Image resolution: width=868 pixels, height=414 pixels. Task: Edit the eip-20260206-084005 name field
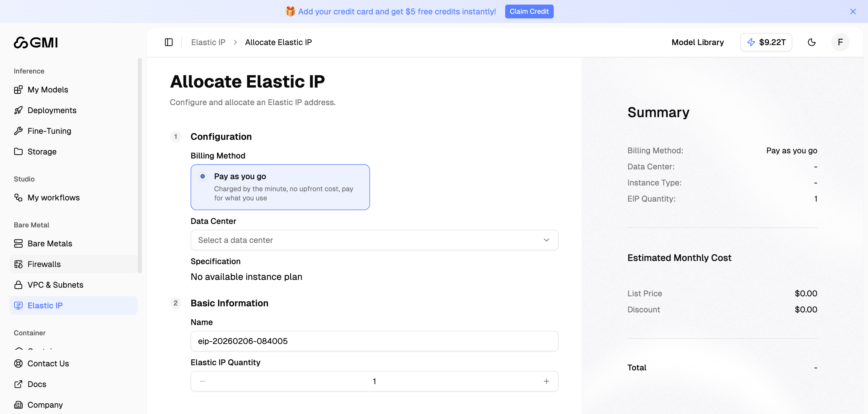(374, 341)
